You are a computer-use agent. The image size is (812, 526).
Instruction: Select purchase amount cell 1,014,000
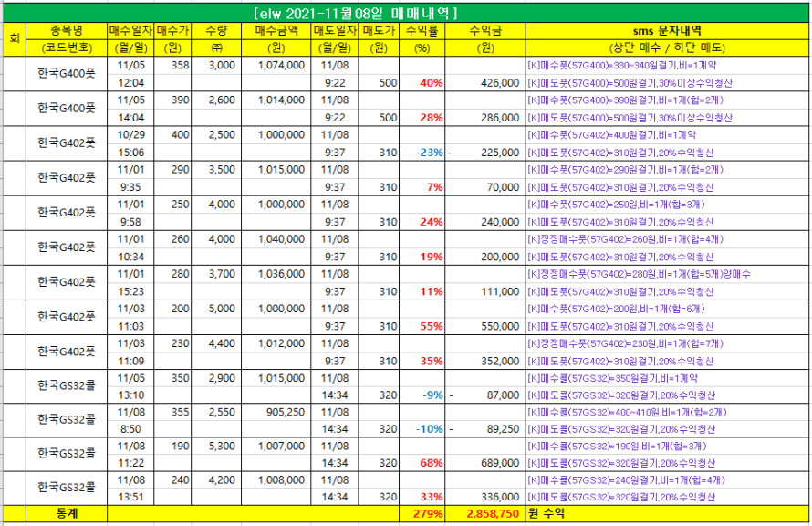[276, 100]
